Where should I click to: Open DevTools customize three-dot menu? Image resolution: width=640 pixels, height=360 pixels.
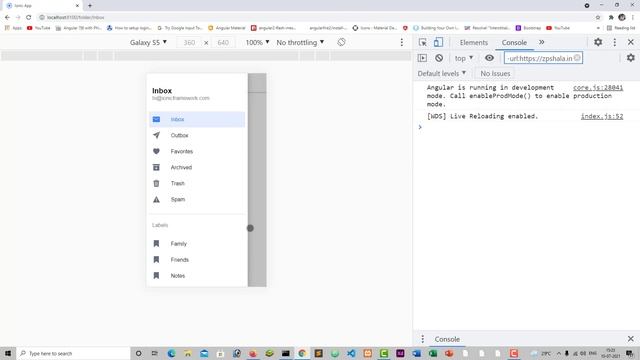pos(615,42)
